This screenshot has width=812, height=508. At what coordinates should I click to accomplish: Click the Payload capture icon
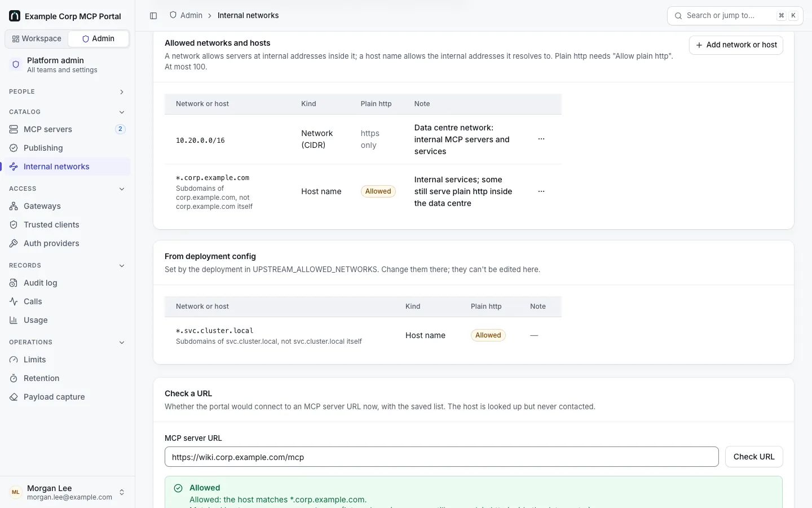[x=14, y=397]
